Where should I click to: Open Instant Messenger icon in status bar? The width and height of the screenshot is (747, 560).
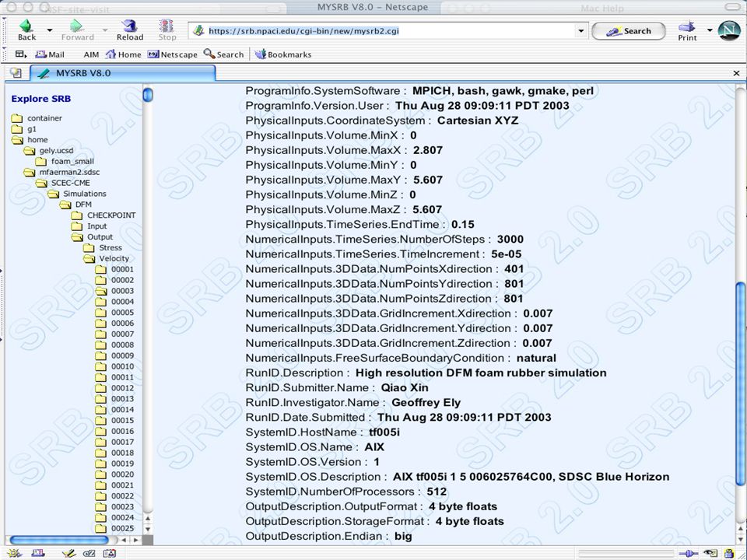pos(89,553)
